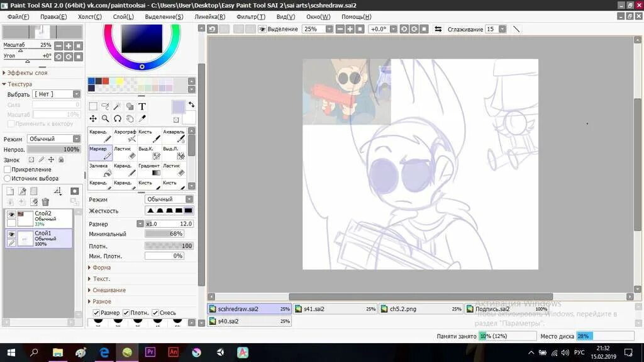Uncheck Размер pressure checkbox

(96, 313)
